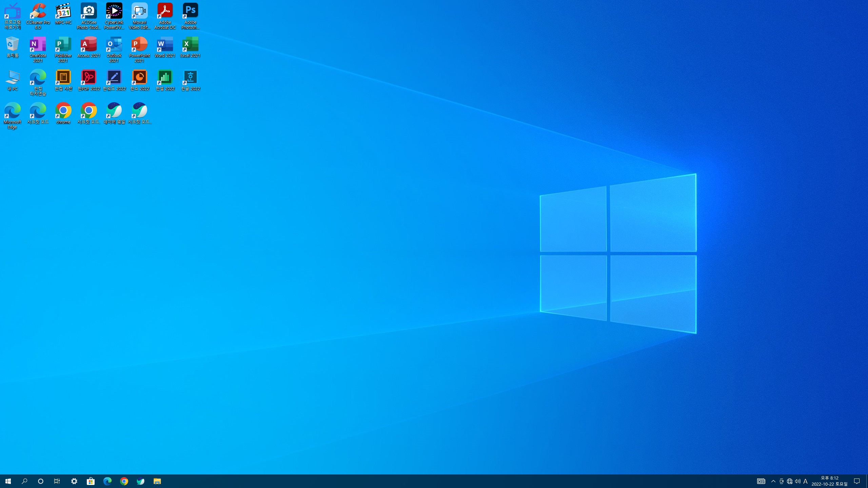Select the Adobe Photoshop desktop shortcut

(190, 16)
